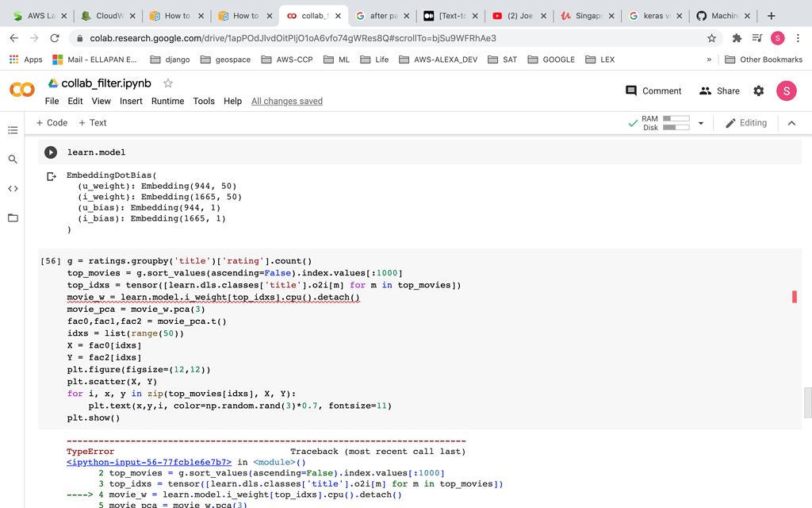812x508 pixels.
Task: Run the learn.model code cell
Action: tap(51, 152)
